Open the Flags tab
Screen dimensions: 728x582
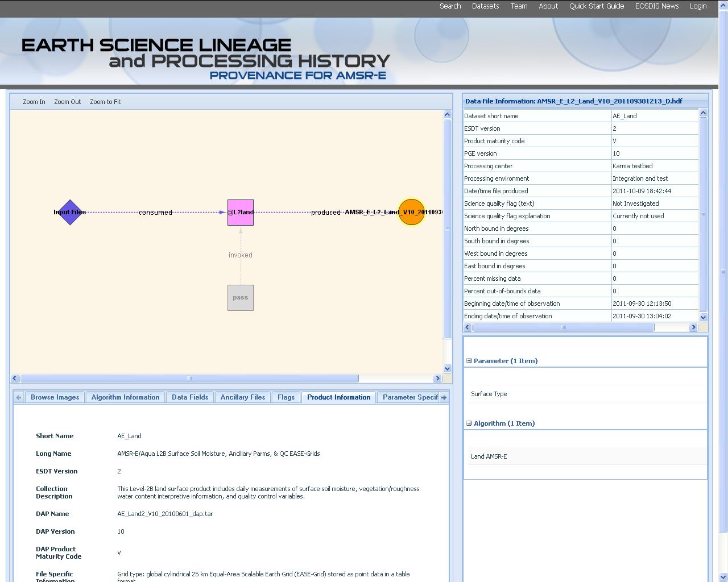286,397
